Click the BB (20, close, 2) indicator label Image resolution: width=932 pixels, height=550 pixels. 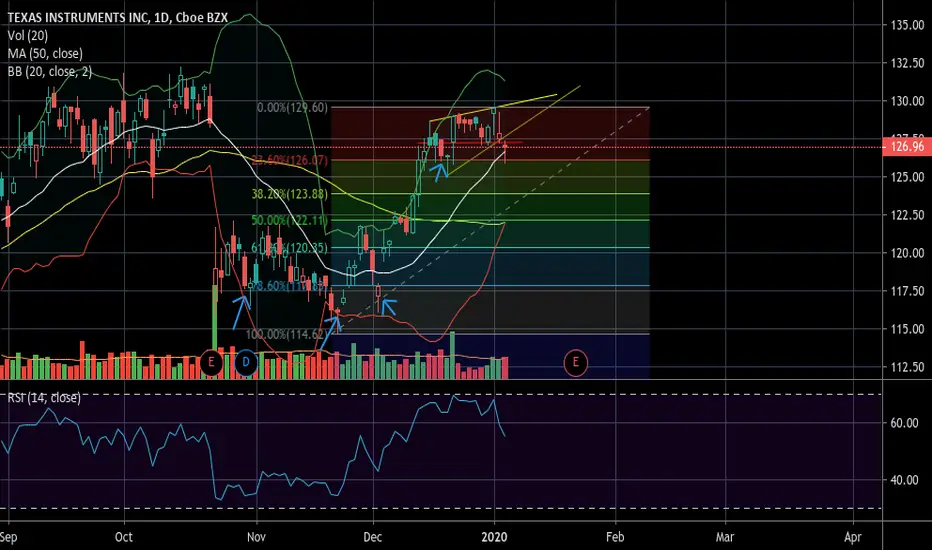tap(50, 71)
